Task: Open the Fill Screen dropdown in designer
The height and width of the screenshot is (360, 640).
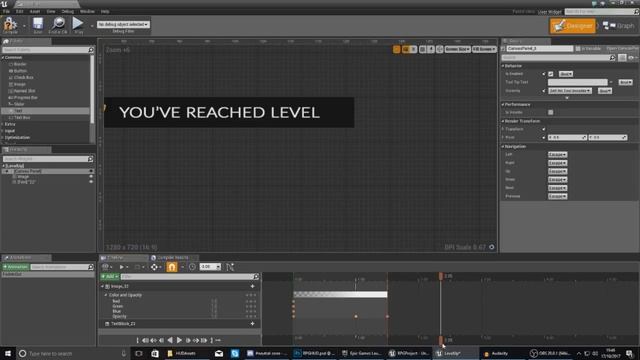Action: 484,49
